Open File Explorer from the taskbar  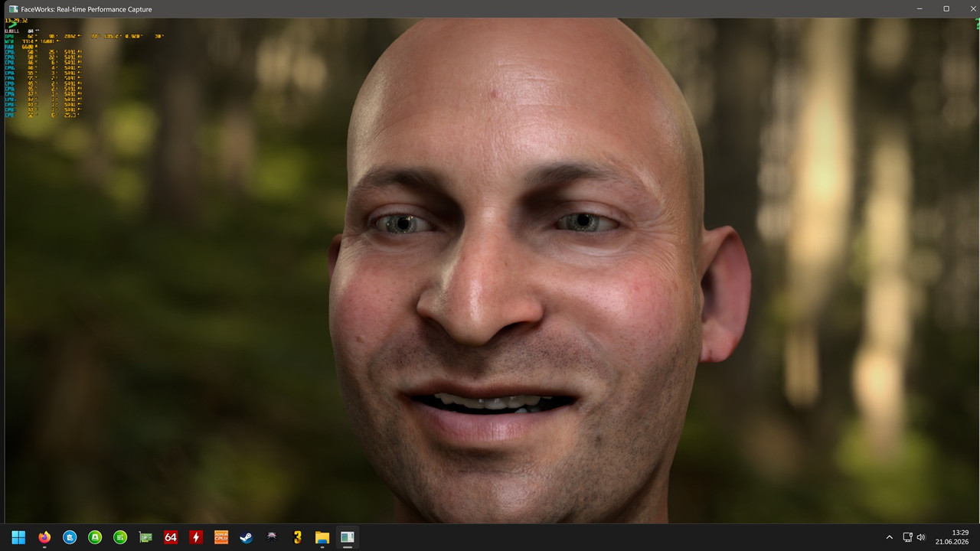click(x=322, y=537)
